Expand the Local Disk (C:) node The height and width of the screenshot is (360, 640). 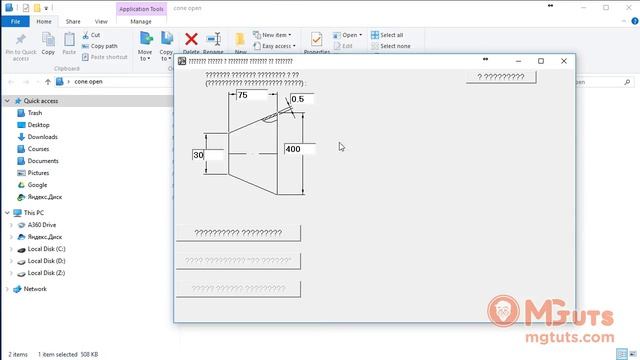pyautogui.click(x=11, y=249)
